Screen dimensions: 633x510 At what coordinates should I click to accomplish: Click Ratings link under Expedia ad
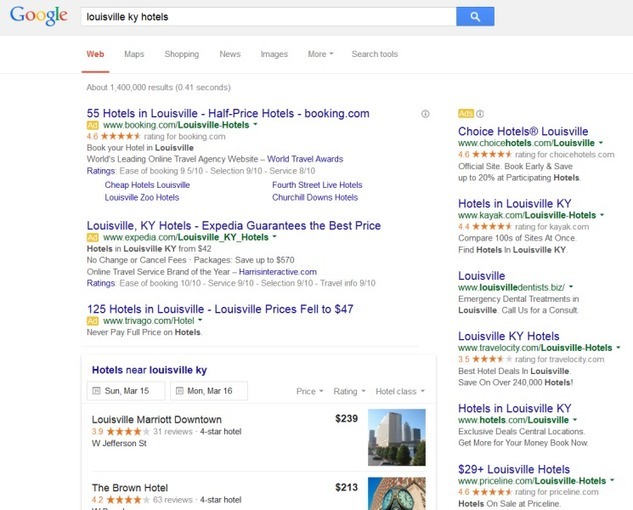[101, 283]
